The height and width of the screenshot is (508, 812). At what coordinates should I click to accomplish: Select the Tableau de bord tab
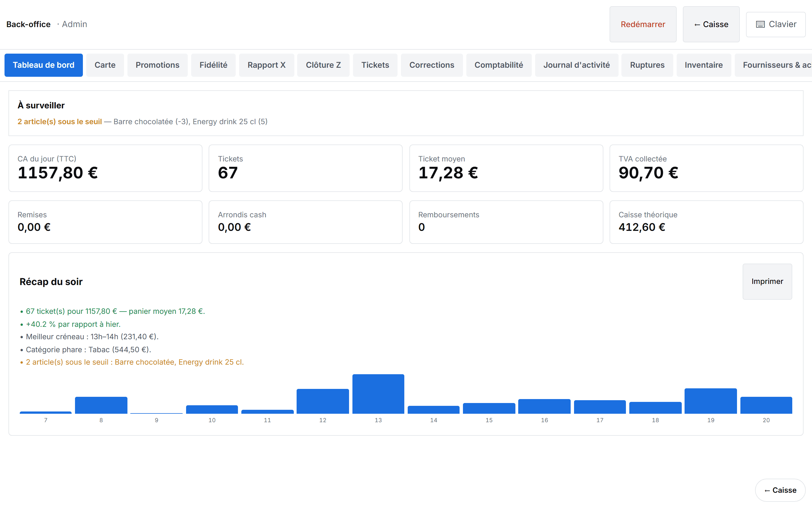point(44,65)
